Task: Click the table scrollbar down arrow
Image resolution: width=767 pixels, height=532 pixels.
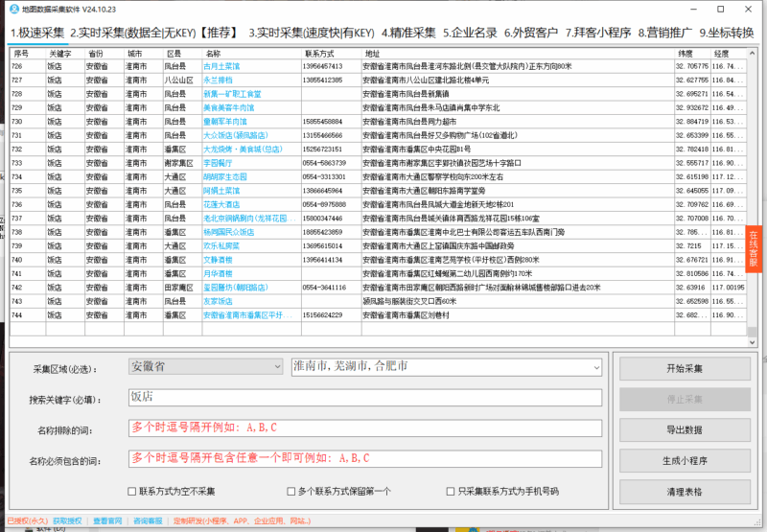Action: pos(752,342)
